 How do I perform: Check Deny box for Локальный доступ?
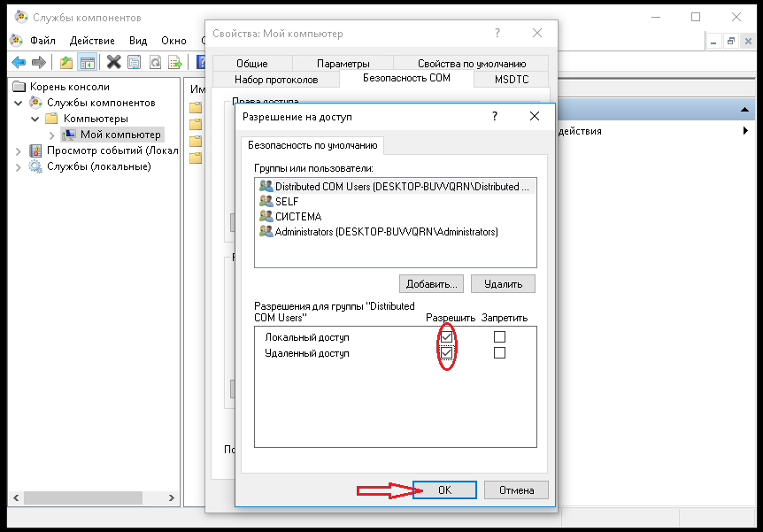coord(499,337)
